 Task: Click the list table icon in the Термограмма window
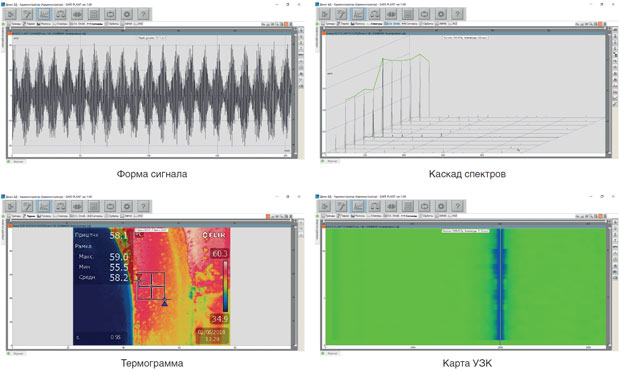pyautogui.click(x=94, y=206)
